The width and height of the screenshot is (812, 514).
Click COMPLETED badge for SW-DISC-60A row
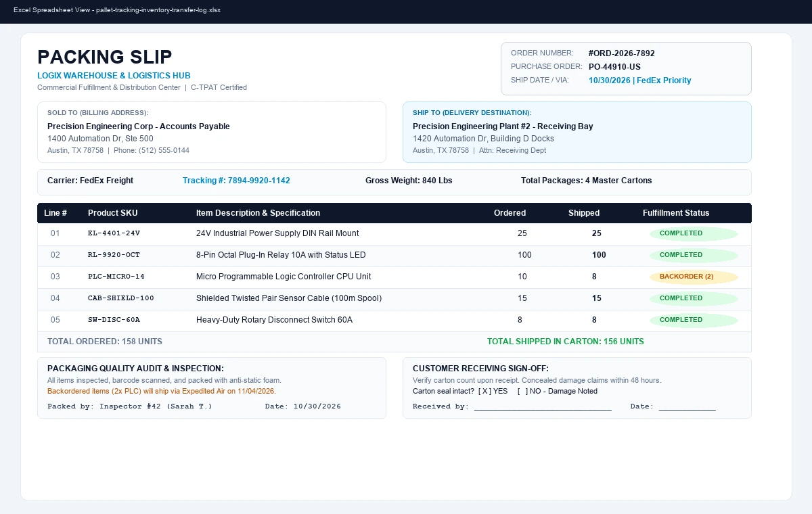[x=694, y=320]
